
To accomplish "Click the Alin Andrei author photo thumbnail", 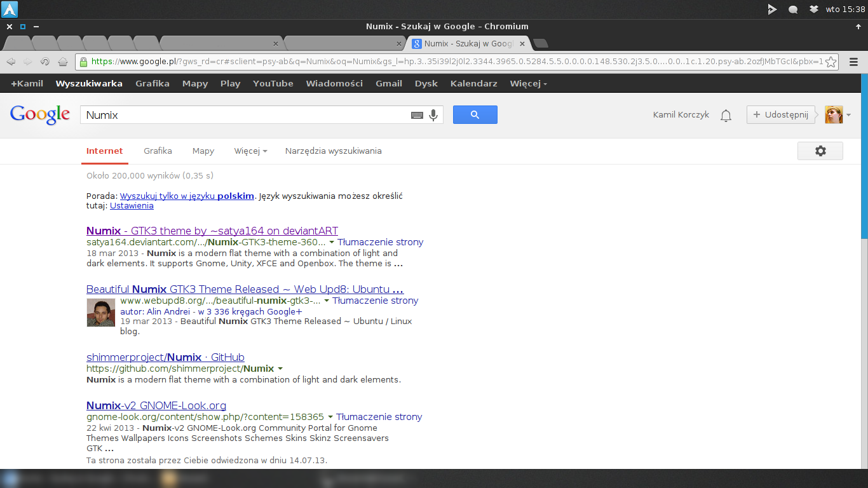I will tap(100, 312).
